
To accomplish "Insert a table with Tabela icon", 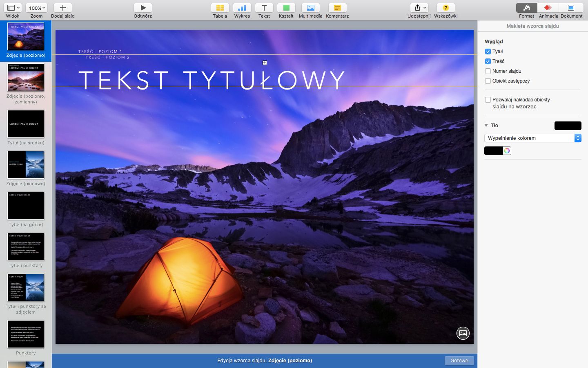I will (220, 8).
